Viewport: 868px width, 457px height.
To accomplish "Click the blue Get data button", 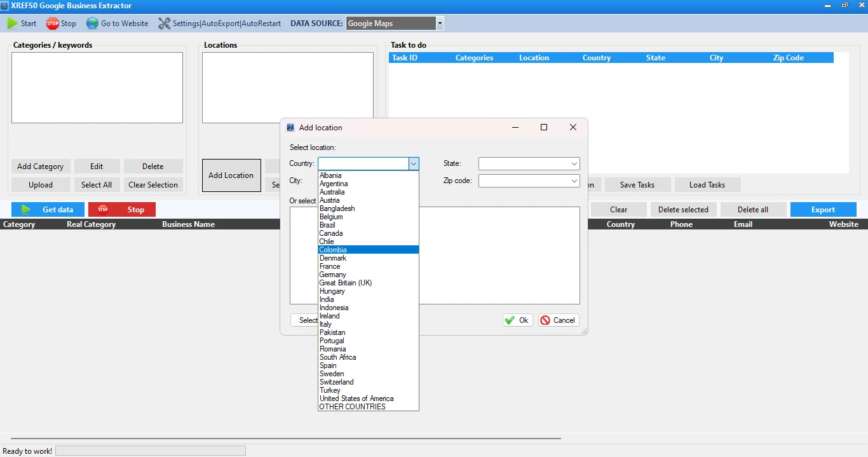I will tap(48, 210).
